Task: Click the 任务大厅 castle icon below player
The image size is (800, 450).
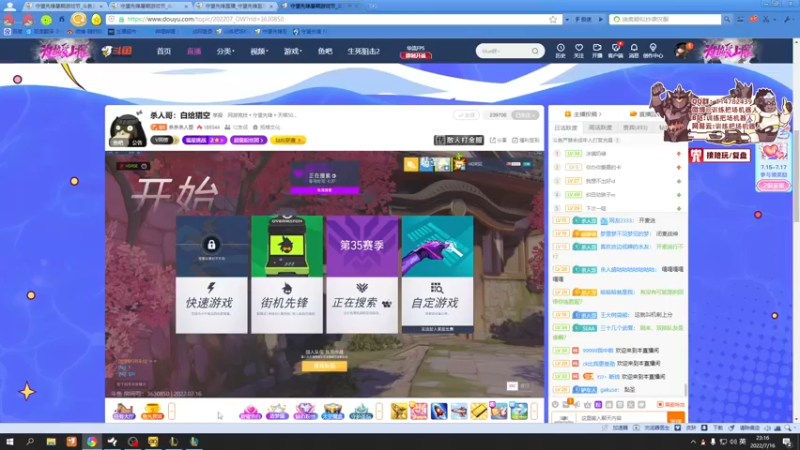Action: pos(124,411)
